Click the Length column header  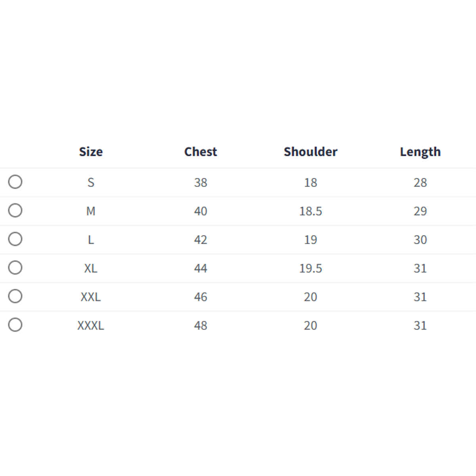(x=420, y=152)
